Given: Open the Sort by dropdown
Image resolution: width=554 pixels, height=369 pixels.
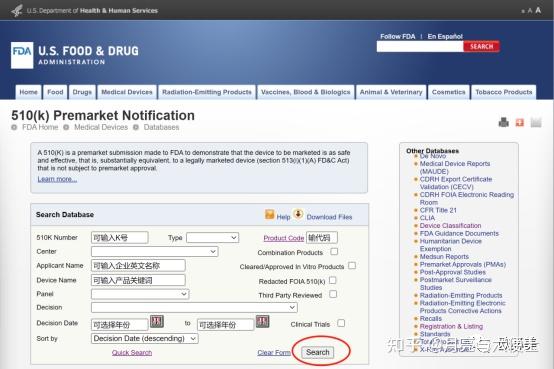Looking at the screenshot, I should [145, 338].
